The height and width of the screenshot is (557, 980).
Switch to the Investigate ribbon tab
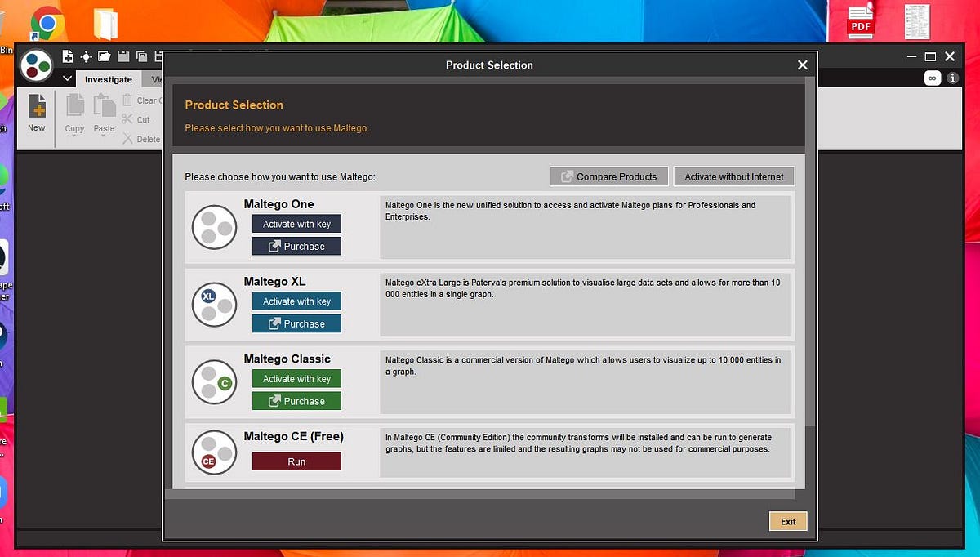pos(108,79)
